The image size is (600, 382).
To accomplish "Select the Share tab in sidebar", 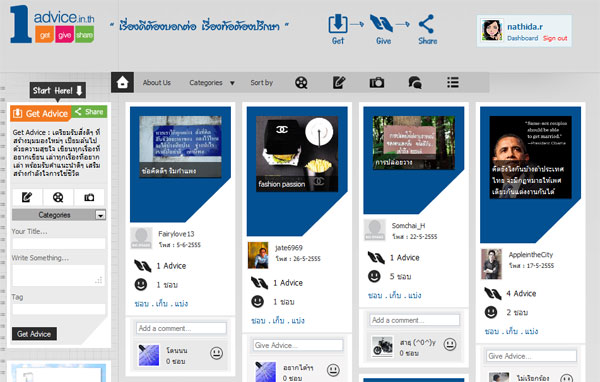I will [90, 111].
